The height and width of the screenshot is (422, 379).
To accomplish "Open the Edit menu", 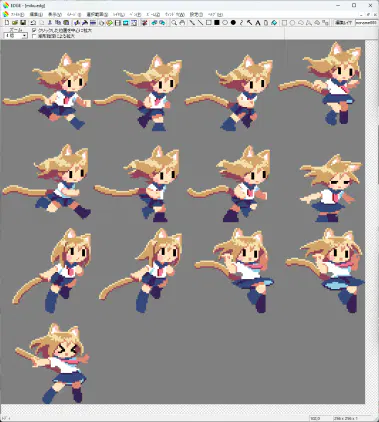I will 36,14.
